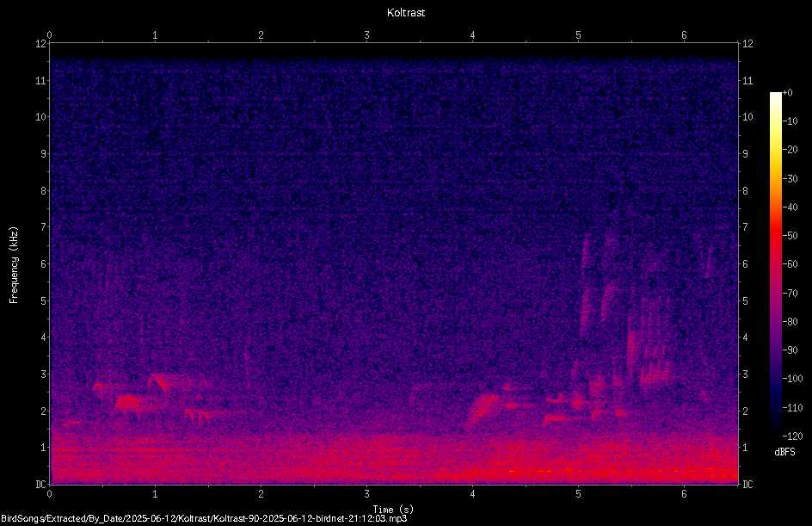Click the 3 second tick on bottom axis

366,494
